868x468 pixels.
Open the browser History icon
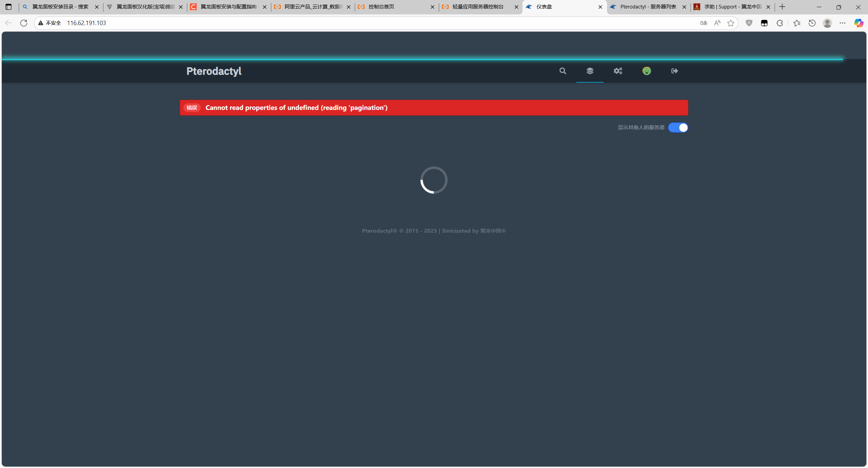(x=812, y=23)
